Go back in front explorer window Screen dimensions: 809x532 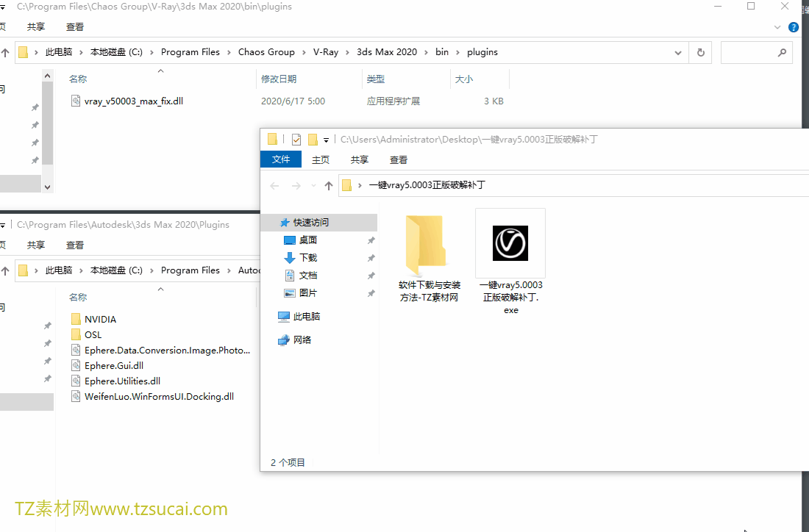274,186
